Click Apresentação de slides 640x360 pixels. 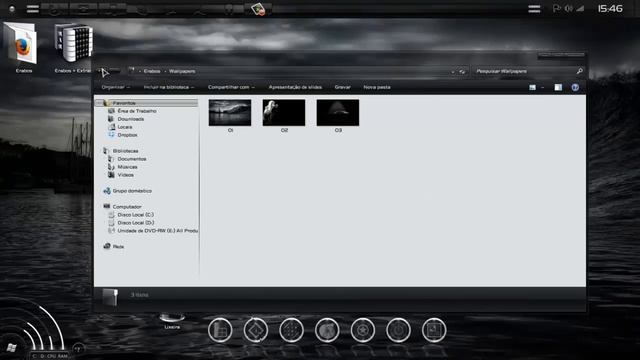(295, 87)
